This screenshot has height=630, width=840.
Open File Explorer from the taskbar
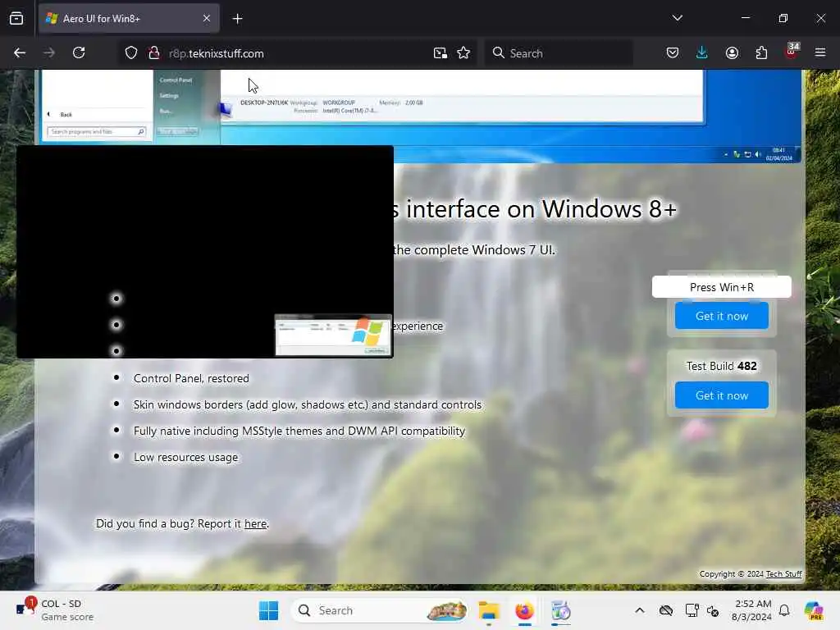click(x=489, y=610)
